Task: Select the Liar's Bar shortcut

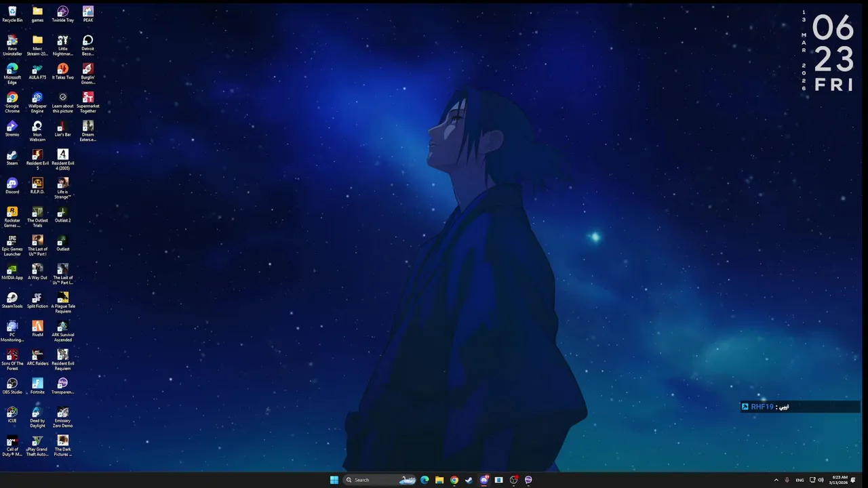Action: 62,129
